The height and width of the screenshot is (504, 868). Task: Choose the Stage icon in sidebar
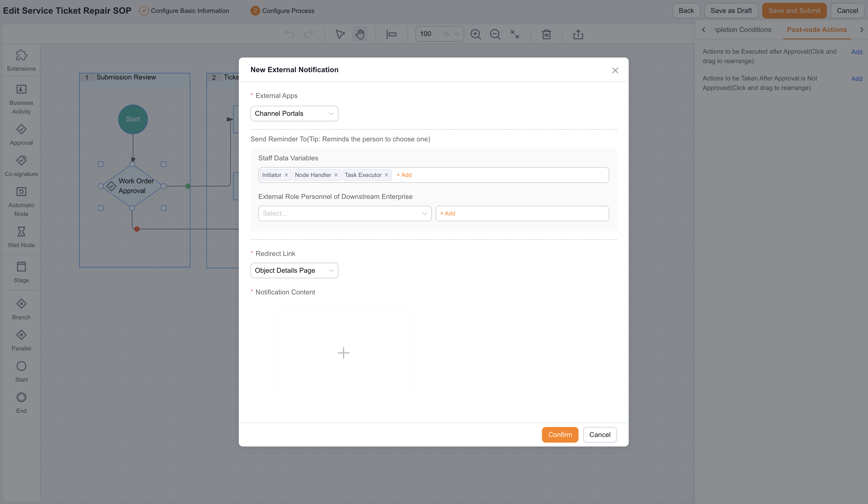click(x=21, y=267)
